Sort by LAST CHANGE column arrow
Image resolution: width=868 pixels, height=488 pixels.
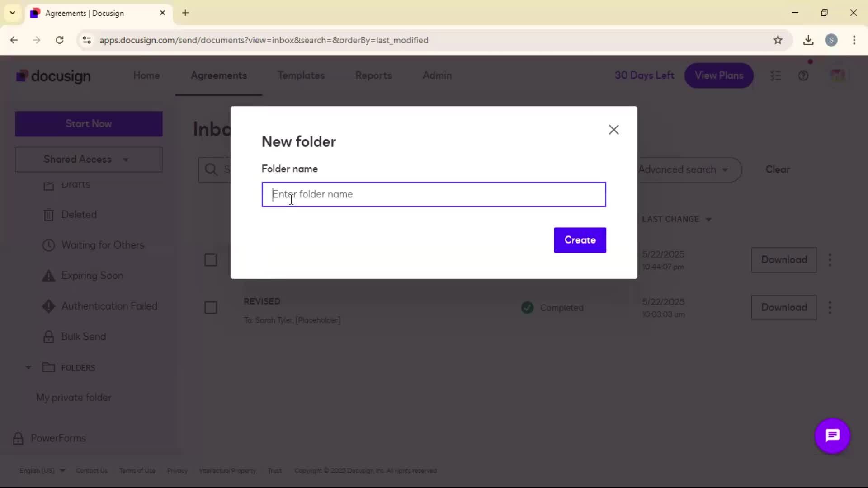708,220
